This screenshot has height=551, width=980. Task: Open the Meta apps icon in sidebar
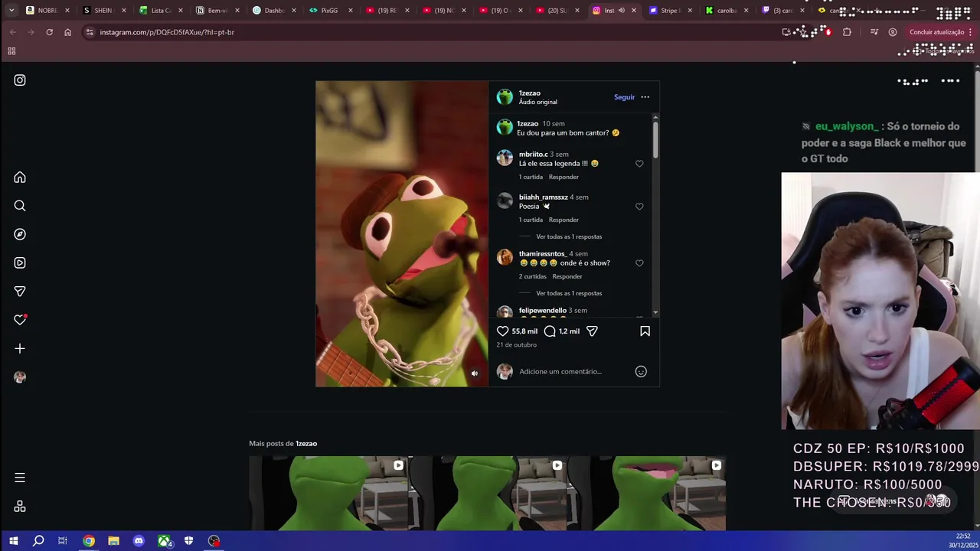point(20,507)
